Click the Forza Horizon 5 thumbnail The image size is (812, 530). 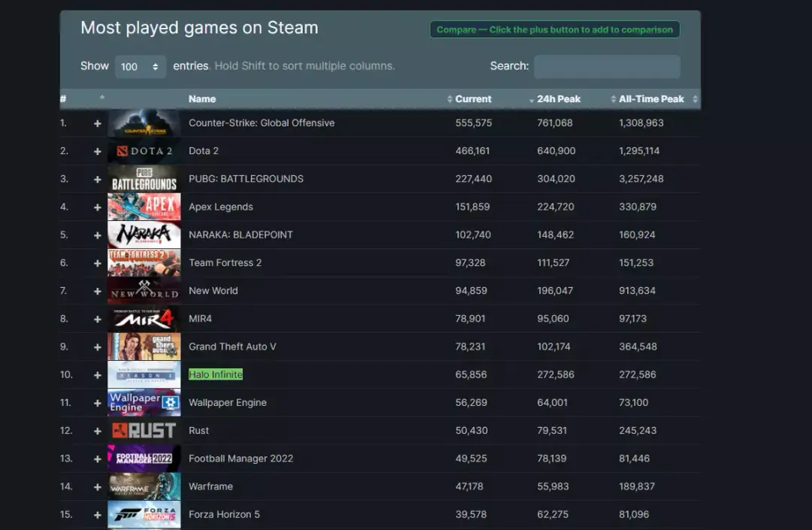(x=144, y=514)
